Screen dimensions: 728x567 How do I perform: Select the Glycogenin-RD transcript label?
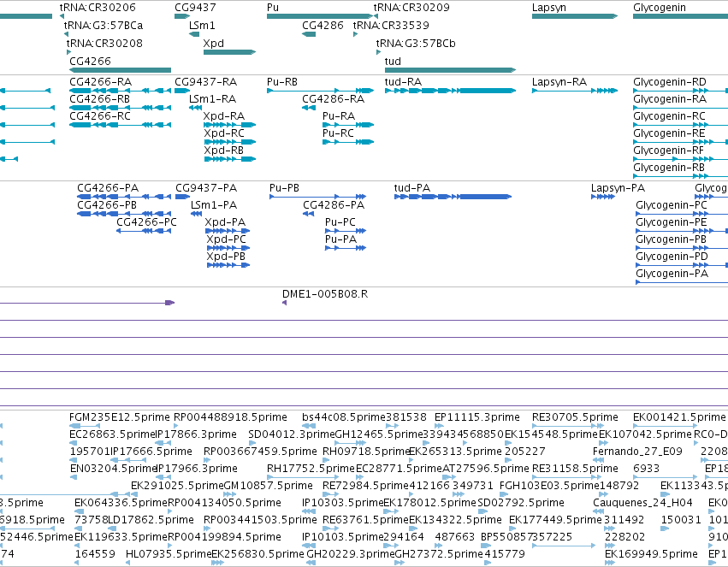click(670, 81)
